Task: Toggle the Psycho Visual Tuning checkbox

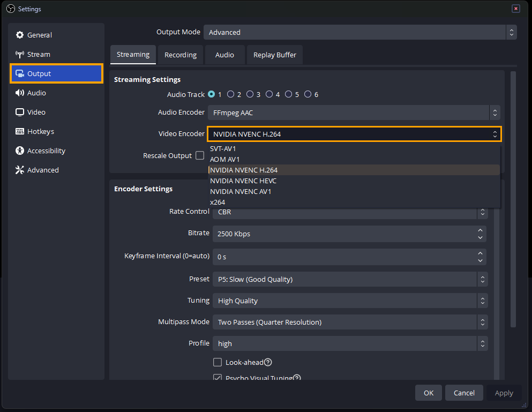Action: 218,377
